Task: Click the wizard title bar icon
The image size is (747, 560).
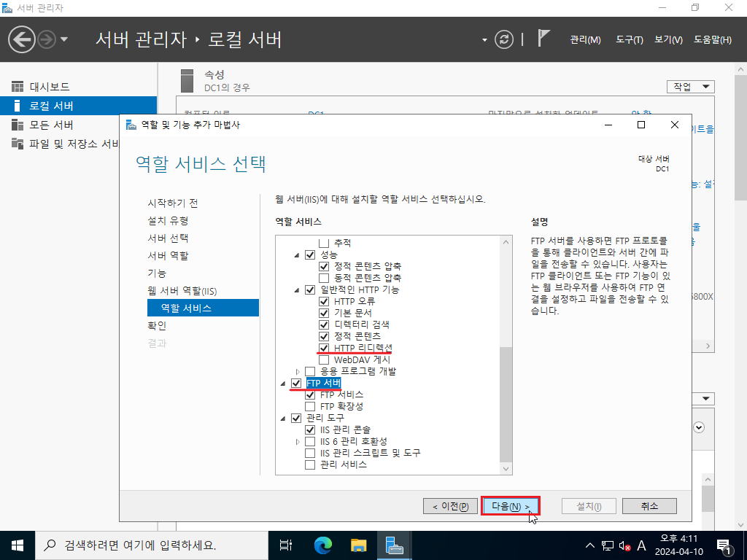Action: coord(131,125)
